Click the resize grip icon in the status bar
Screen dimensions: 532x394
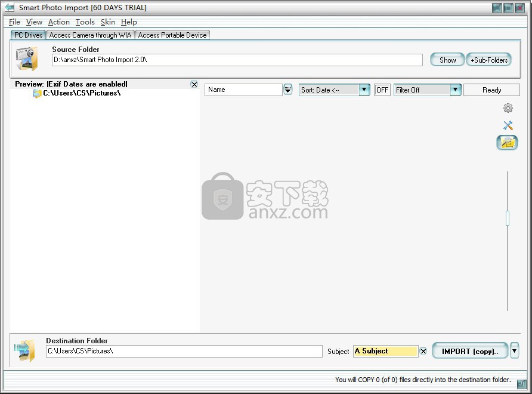tap(521, 384)
